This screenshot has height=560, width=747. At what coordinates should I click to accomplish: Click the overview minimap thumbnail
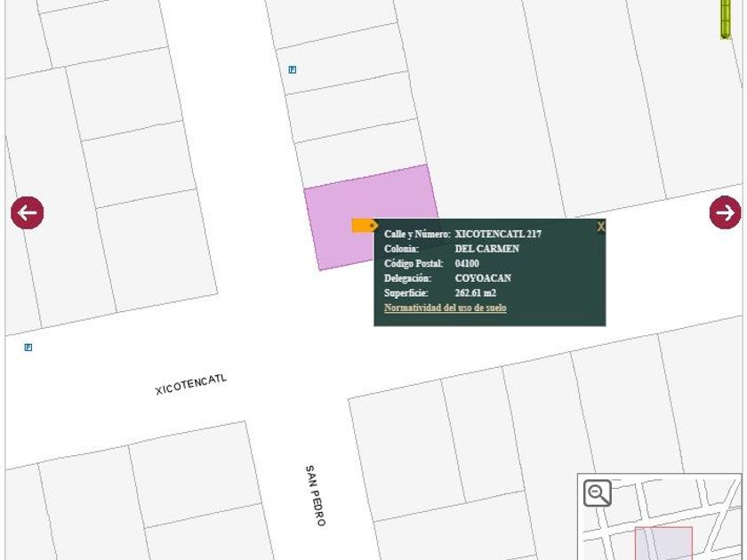[659, 516]
